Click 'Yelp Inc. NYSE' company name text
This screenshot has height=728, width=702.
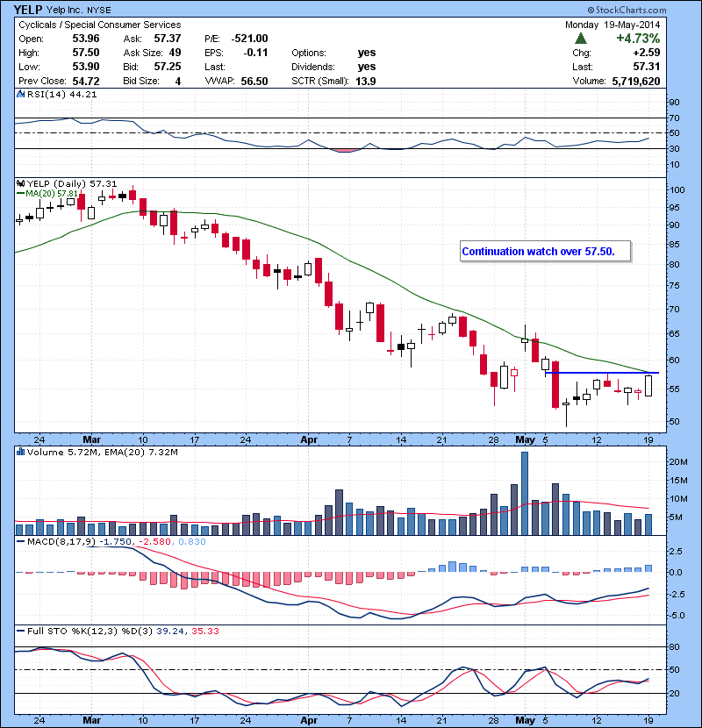[78, 11]
